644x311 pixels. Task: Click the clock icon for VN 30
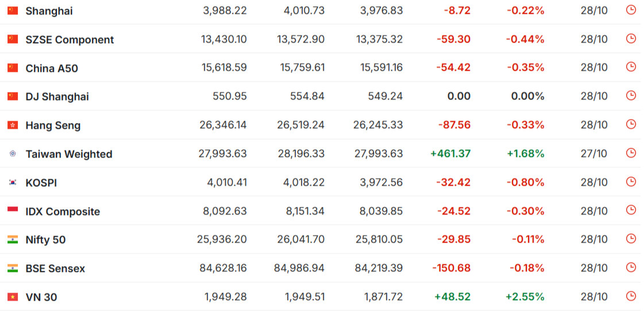pyautogui.click(x=631, y=296)
